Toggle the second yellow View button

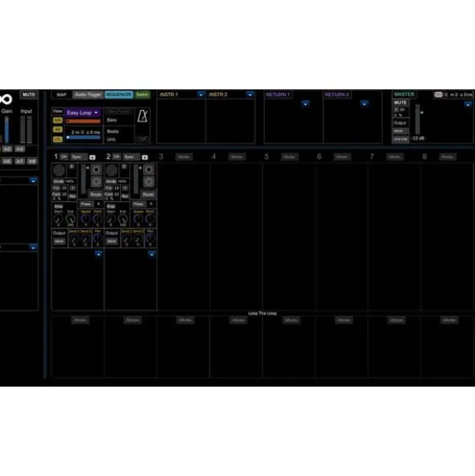point(58,130)
